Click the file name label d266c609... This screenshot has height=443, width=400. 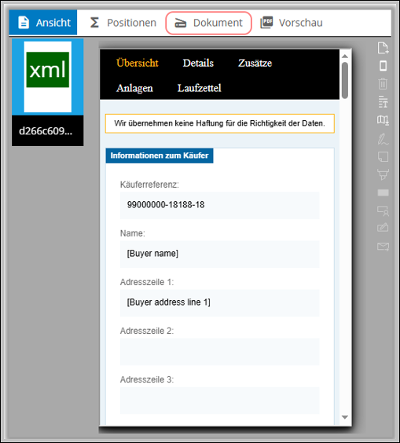click(x=46, y=131)
